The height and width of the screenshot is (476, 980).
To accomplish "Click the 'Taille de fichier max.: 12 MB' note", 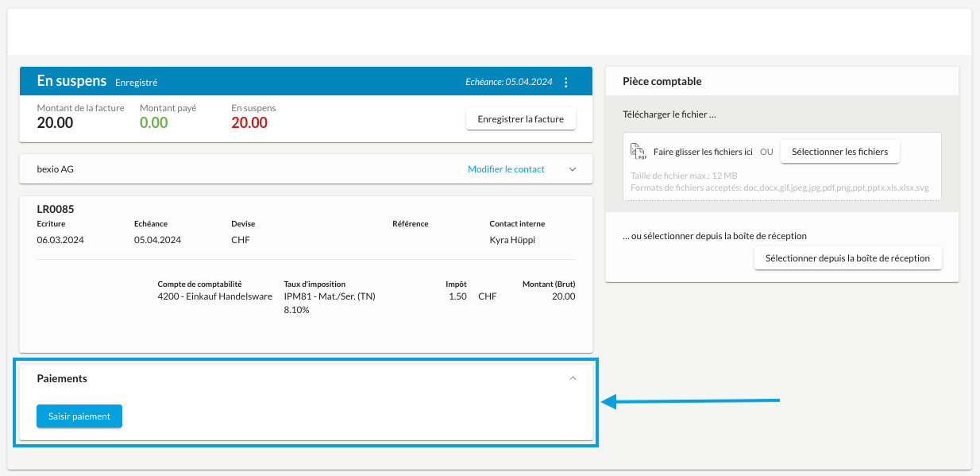I will [x=684, y=176].
